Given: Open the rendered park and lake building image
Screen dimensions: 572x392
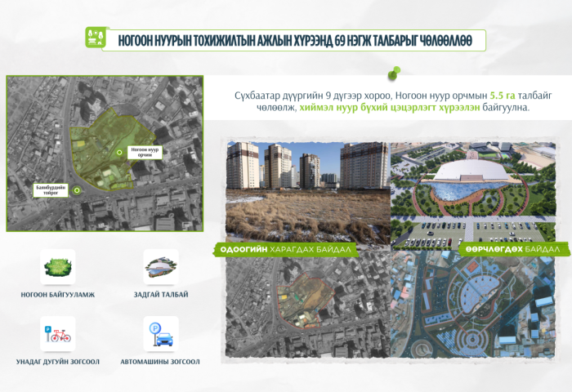Looking at the screenshot, I should coord(478,192).
